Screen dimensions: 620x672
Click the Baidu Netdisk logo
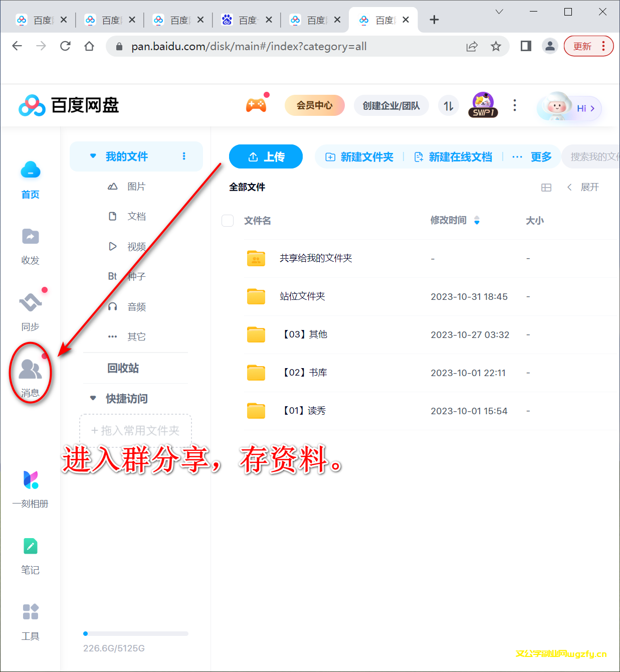coord(69,105)
